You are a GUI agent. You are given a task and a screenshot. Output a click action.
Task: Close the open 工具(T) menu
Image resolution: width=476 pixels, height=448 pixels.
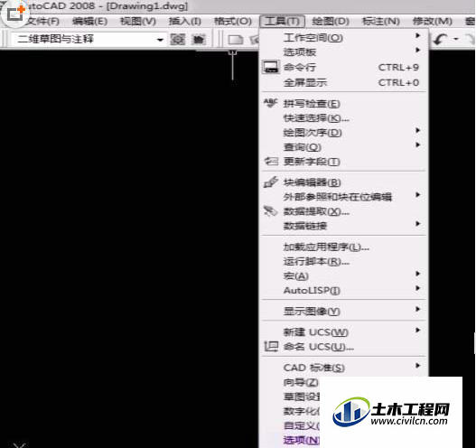(282, 22)
